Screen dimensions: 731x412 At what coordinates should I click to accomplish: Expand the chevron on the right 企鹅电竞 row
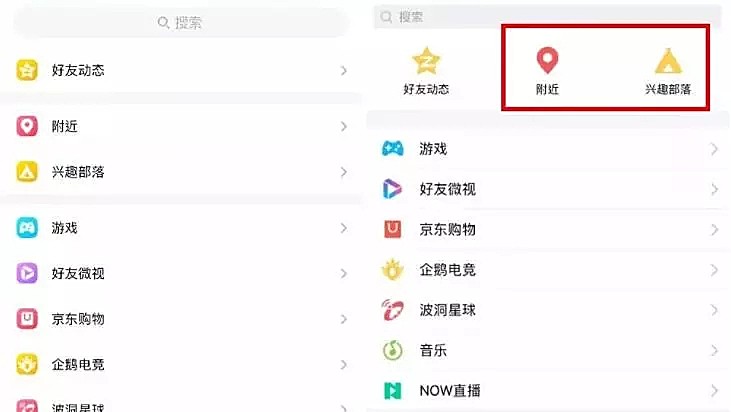714,270
